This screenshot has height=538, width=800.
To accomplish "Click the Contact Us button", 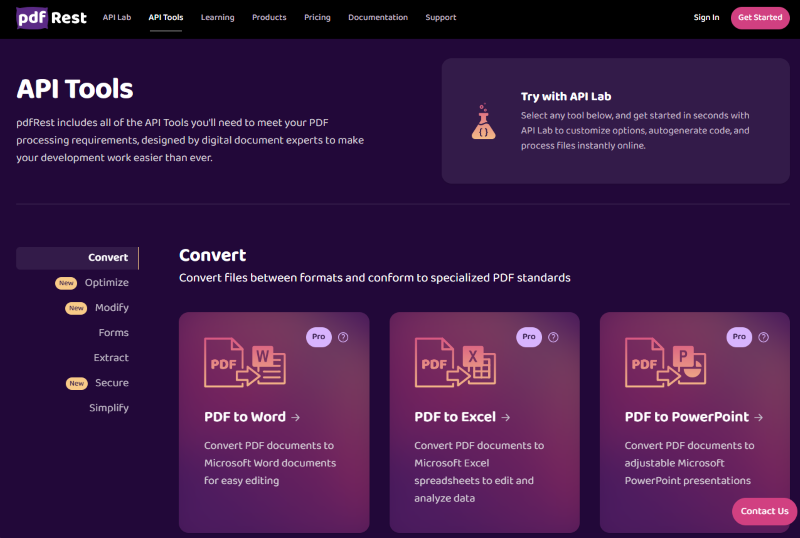I will (x=764, y=511).
